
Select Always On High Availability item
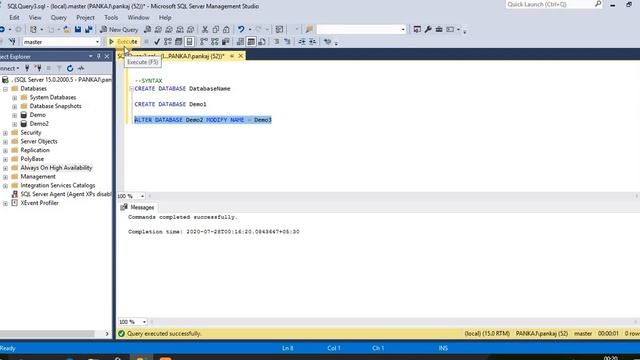(x=56, y=168)
